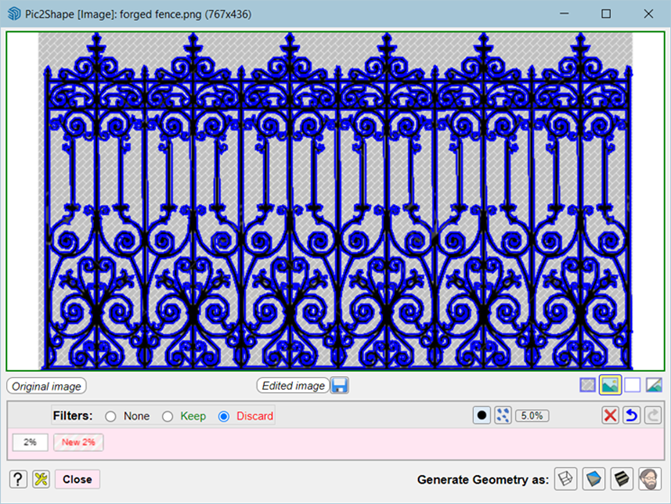671x504 pixels.
Task: Select the blank white background view icon
Action: point(632,385)
